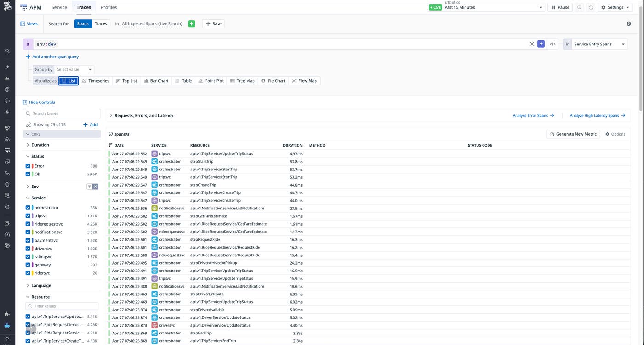
Task: Open the sidebar search magnifier
Action: coord(7,51)
